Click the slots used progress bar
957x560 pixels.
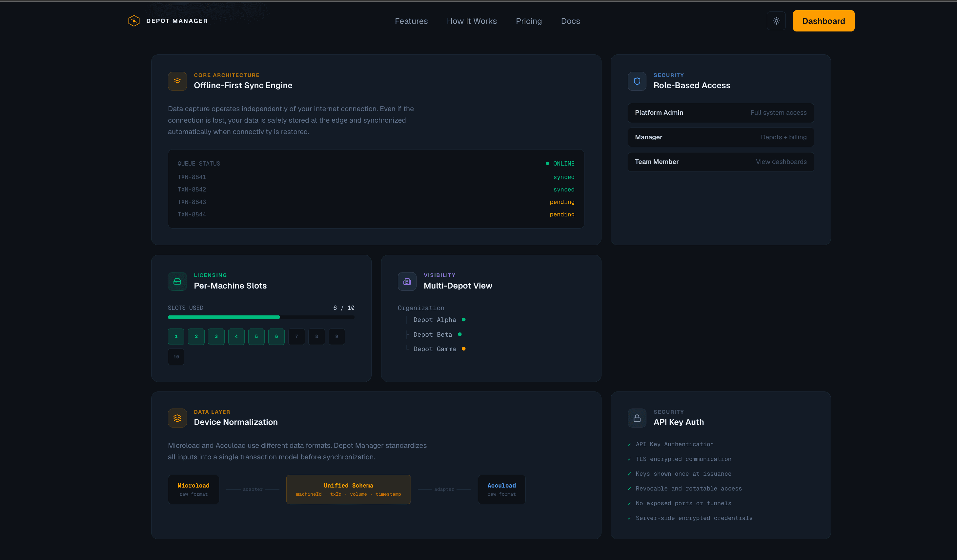(261, 317)
